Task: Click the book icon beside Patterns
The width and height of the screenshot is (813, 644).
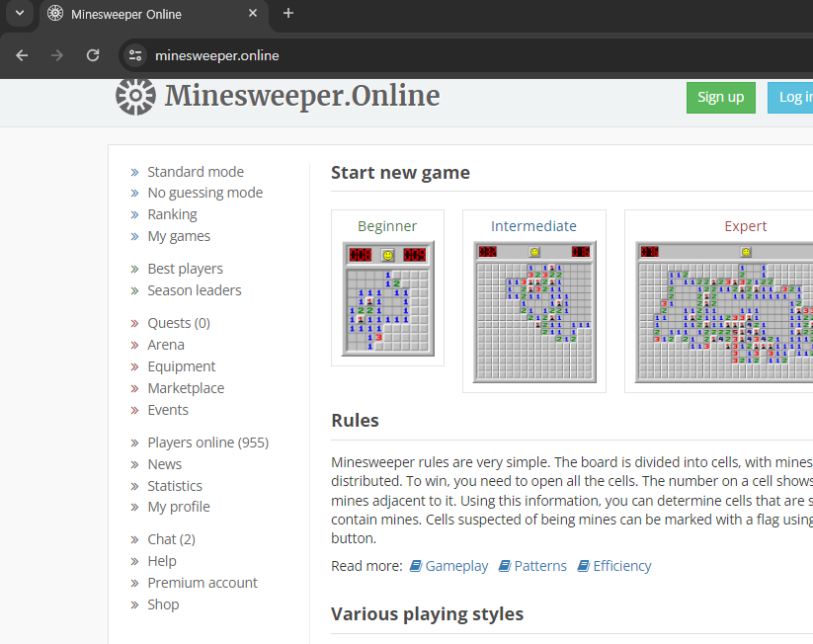Action: [505, 566]
